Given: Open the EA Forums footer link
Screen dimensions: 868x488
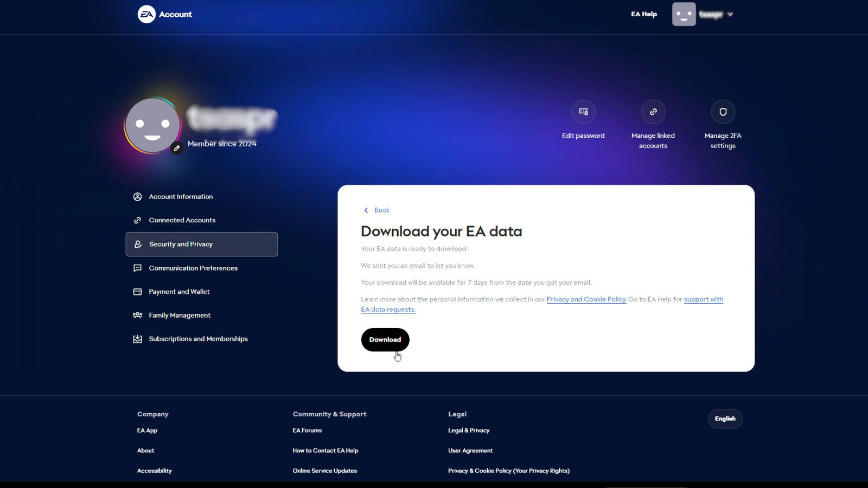Looking at the screenshot, I should [x=307, y=431].
